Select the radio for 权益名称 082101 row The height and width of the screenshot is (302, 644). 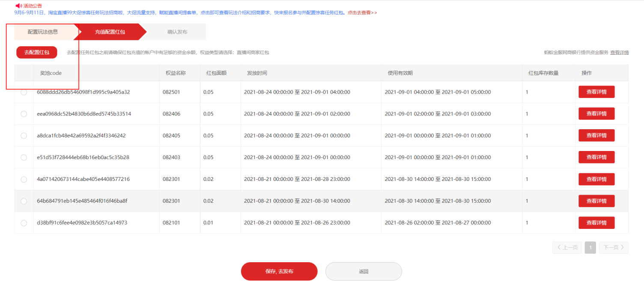click(x=24, y=222)
